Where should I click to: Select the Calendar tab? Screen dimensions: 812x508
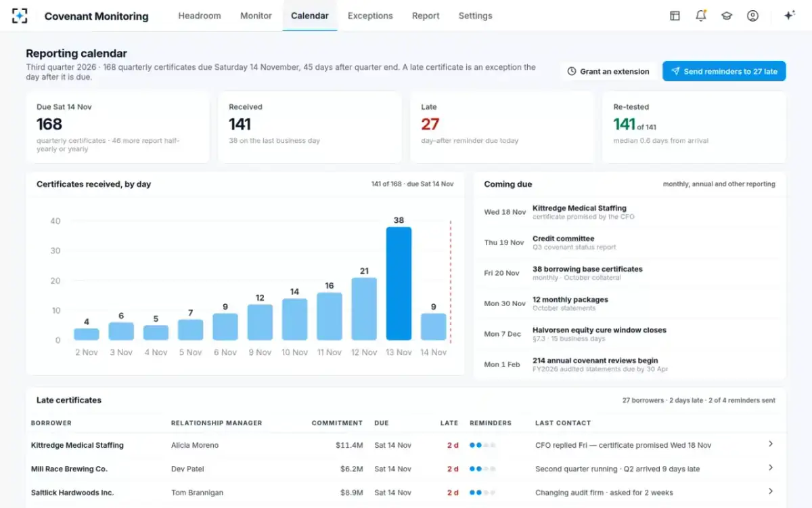pyautogui.click(x=310, y=16)
